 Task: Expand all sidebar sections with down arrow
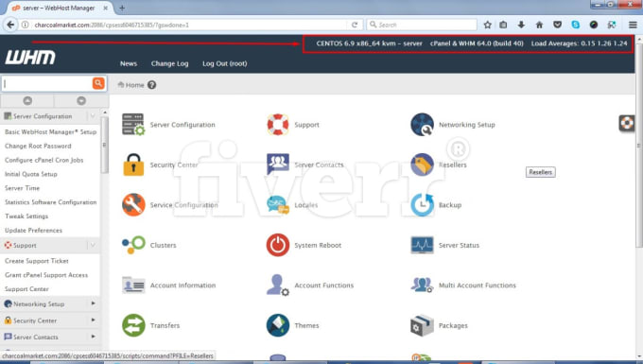(81, 100)
